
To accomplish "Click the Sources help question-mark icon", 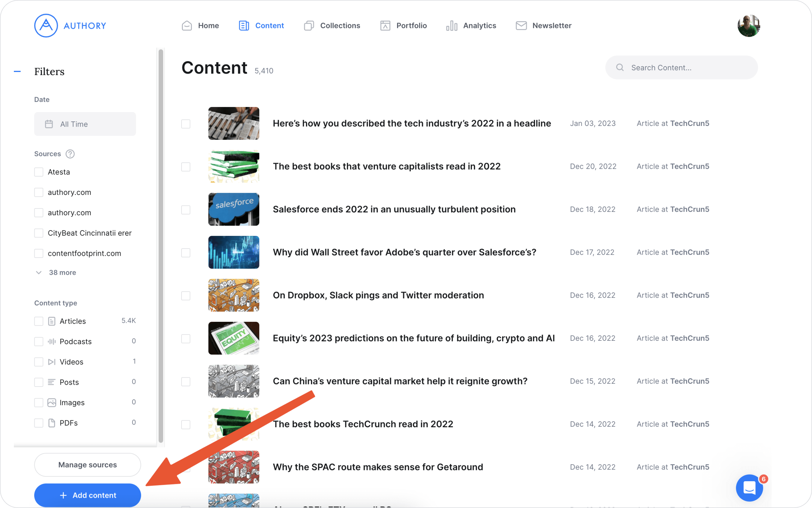I will coord(70,154).
